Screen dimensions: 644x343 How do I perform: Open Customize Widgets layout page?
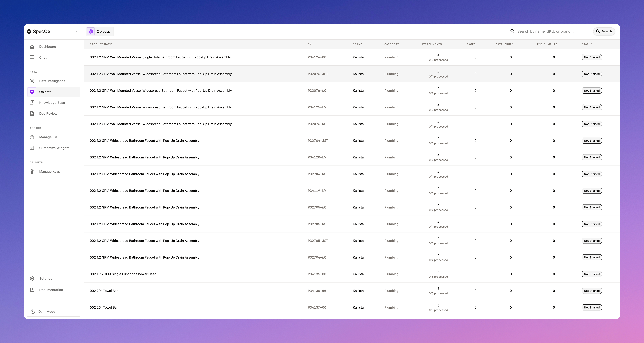click(54, 148)
